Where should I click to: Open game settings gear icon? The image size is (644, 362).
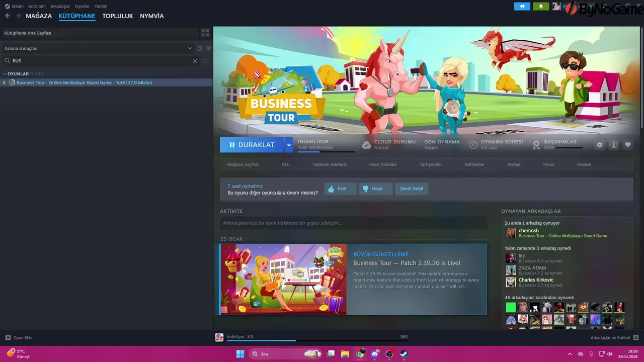pyautogui.click(x=600, y=145)
